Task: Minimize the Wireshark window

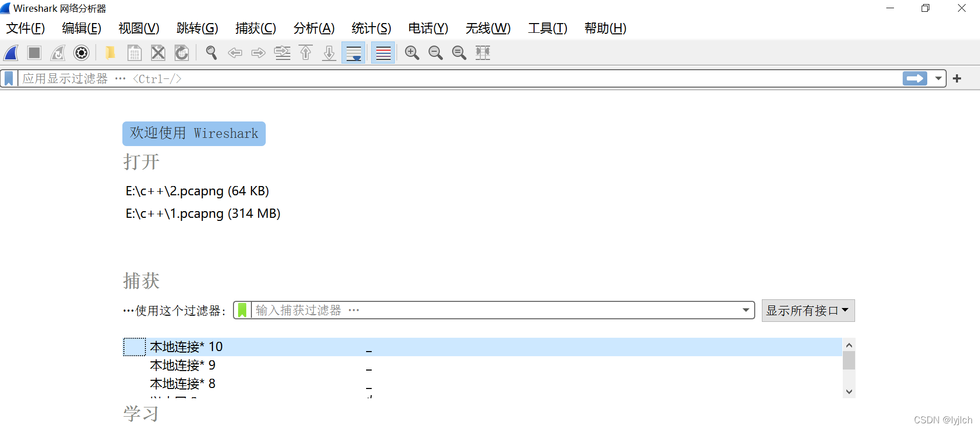Action: click(x=890, y=8)
